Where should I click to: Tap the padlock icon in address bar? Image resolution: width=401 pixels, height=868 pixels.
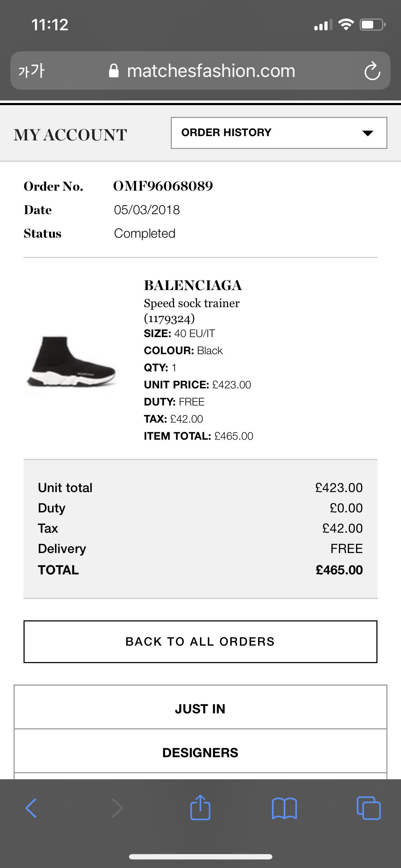113,71
